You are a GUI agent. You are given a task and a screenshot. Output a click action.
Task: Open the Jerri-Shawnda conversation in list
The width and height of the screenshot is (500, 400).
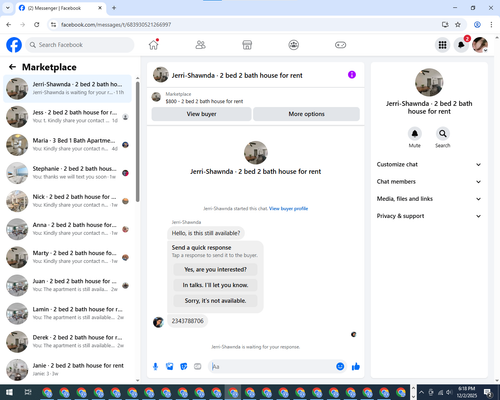pos(68,88)
